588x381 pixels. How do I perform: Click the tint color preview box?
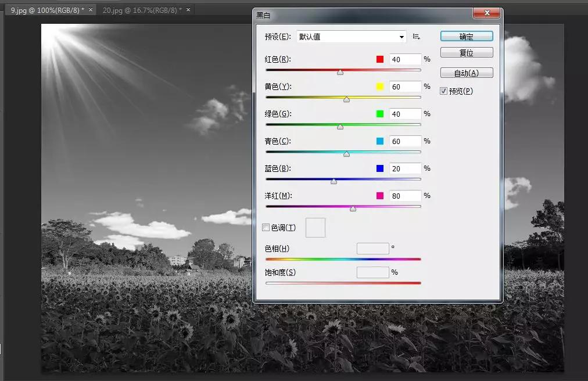(x=315, y=228)
